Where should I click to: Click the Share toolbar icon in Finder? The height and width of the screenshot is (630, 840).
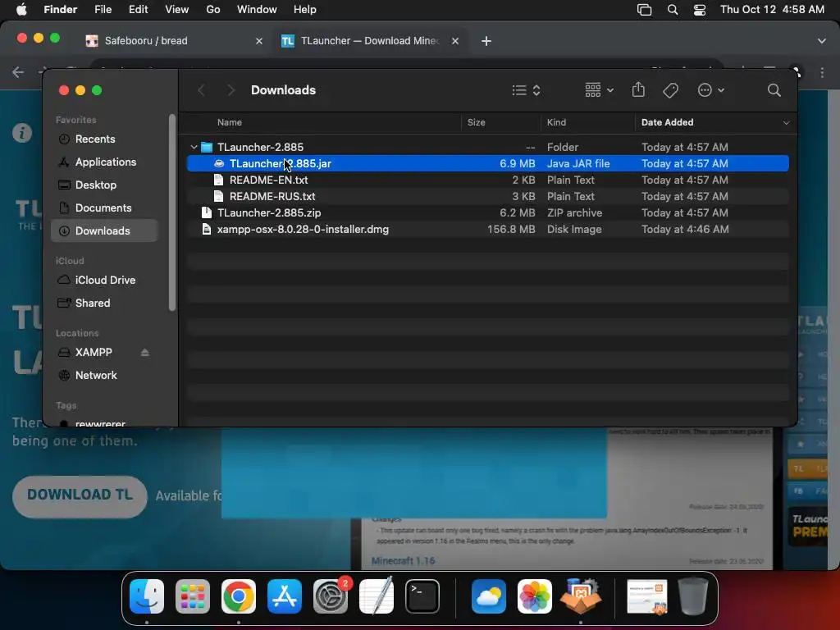[x=638, y=89]
